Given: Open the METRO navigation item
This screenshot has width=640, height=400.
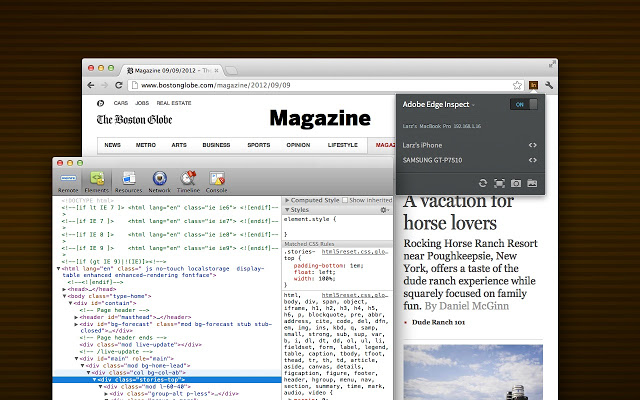Looking at the screenshot, I should click(146, 145).
